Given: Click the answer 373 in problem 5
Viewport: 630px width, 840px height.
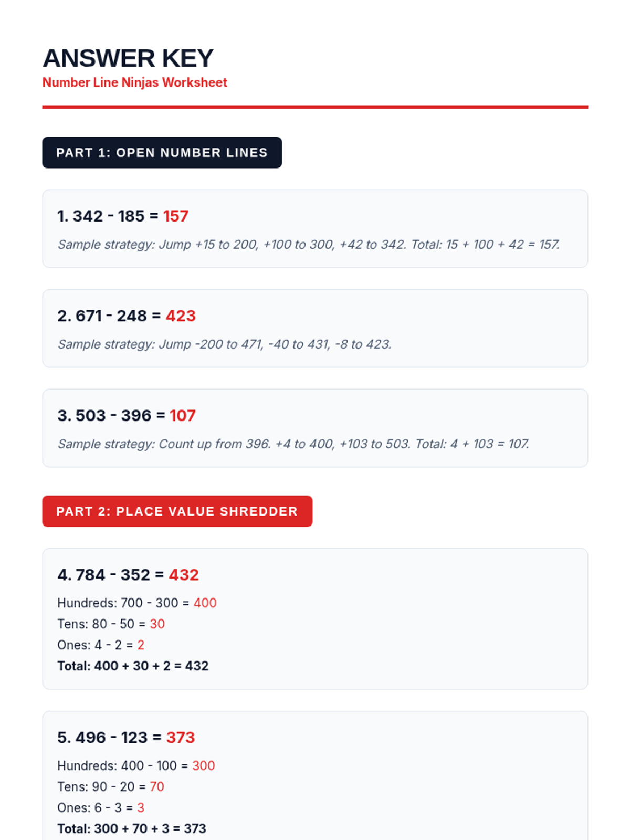Looking at the screenshot, I should [x=181, y=738].
